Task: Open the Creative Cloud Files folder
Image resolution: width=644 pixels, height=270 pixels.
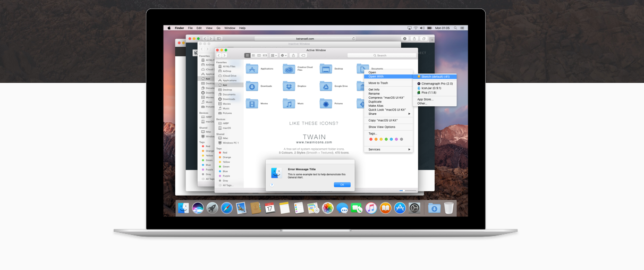Action: point(289,69)
